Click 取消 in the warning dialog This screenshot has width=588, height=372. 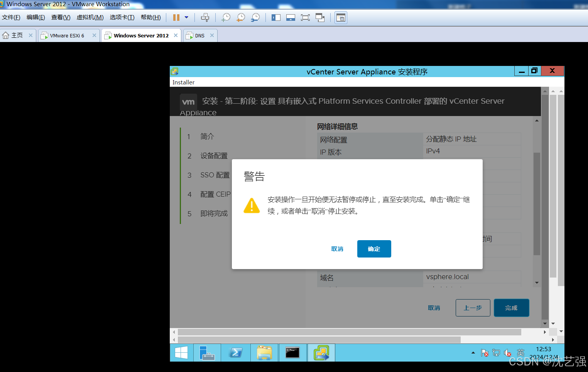point(337,249)
